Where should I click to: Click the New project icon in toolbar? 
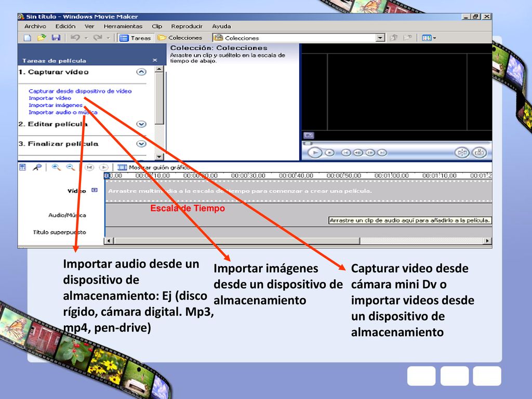(x=27, y=37)
